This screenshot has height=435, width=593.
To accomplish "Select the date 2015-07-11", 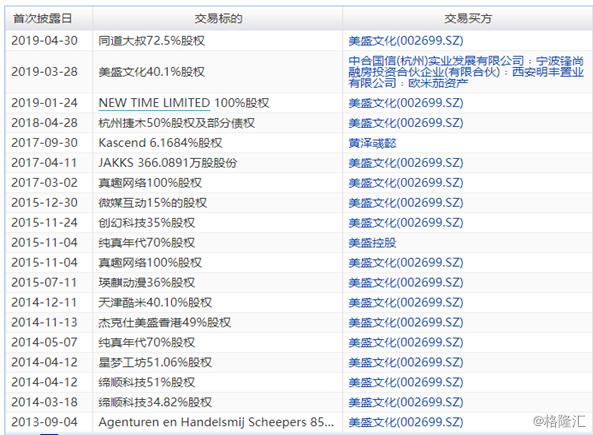I will pyautogui.click(x=44, y=283).
